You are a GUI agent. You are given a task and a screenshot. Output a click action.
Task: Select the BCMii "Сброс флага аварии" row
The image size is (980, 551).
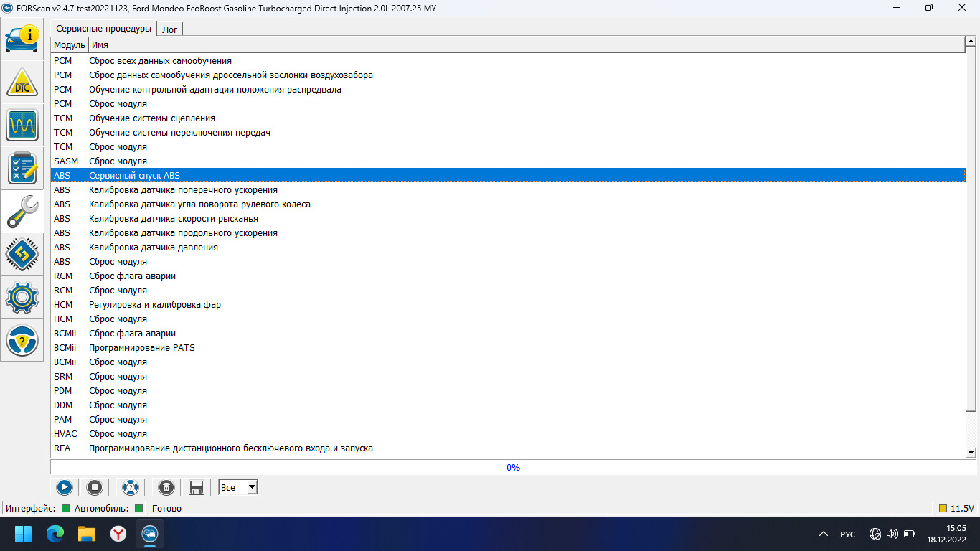pos(508,334)
